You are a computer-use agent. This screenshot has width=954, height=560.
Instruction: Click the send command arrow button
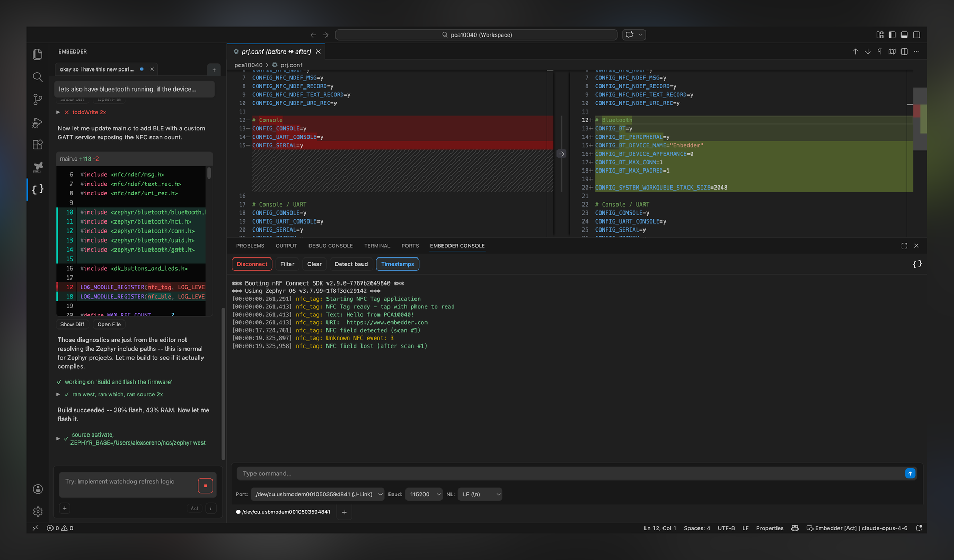coord(910,474)
